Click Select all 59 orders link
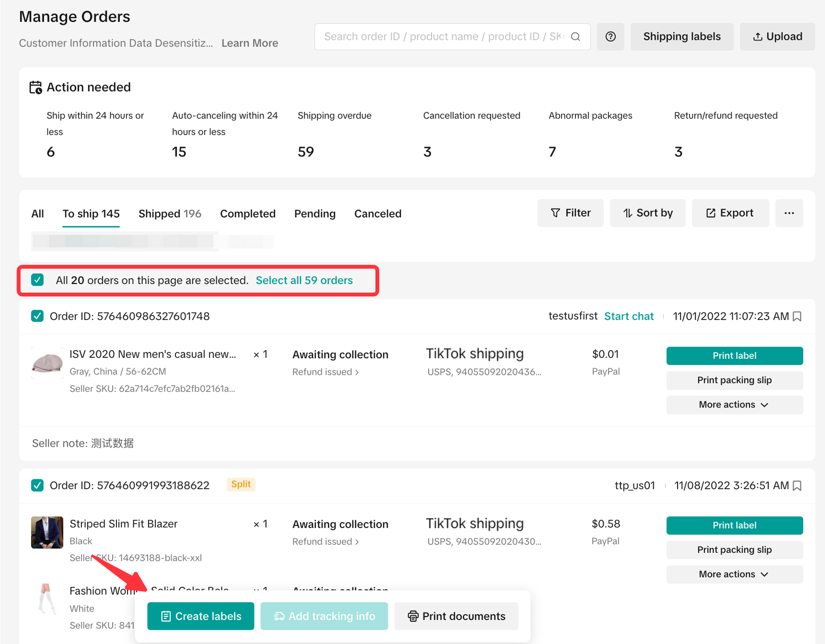The width and height of the screenshot is (825, 644). pos(304,280)
